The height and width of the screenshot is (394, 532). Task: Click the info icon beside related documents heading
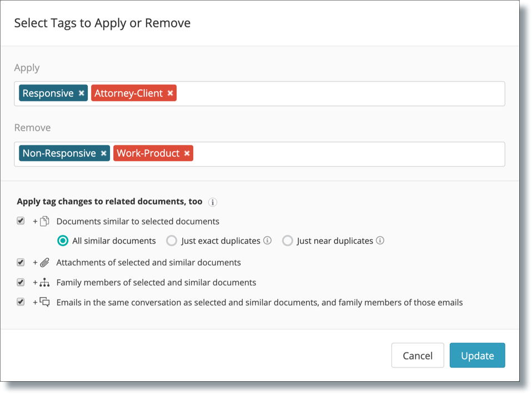212,202
